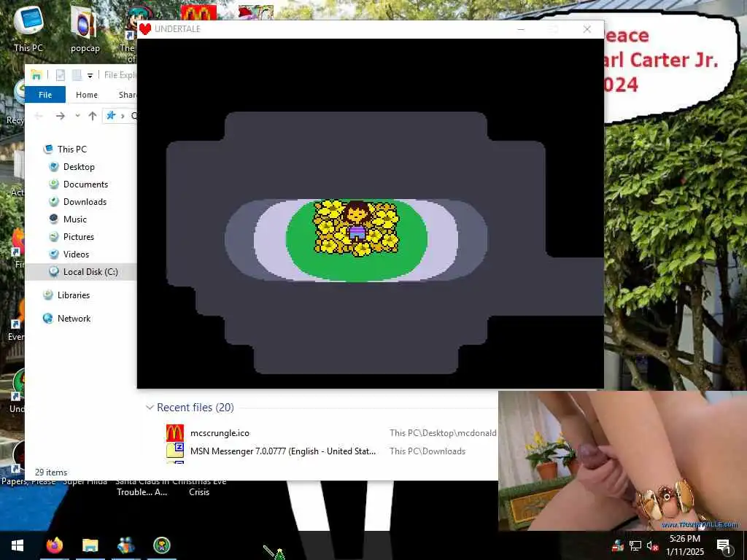747x560 pixels.
Task: Open Customize Quick Access Toolbar dropdown arrow
Action: pyautogui.click(x=90, y=75)
